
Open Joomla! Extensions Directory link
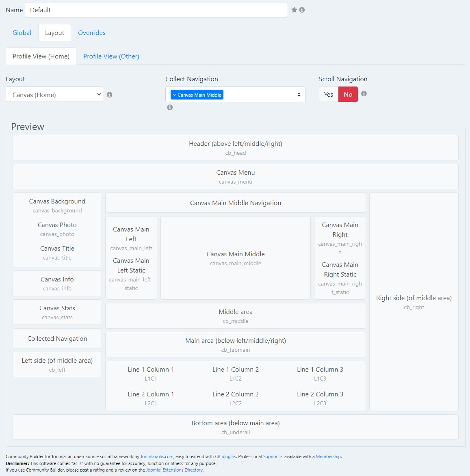pyautogui.click(x=174, y=470)
